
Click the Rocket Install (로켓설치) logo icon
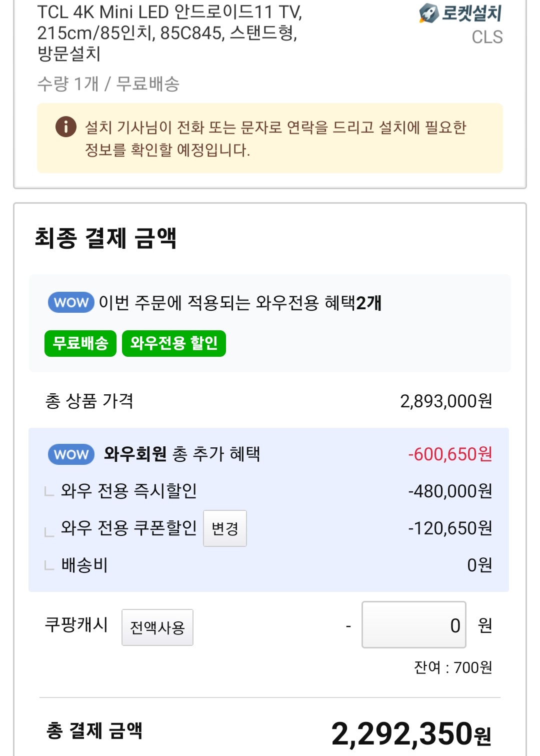pos(428,14)
